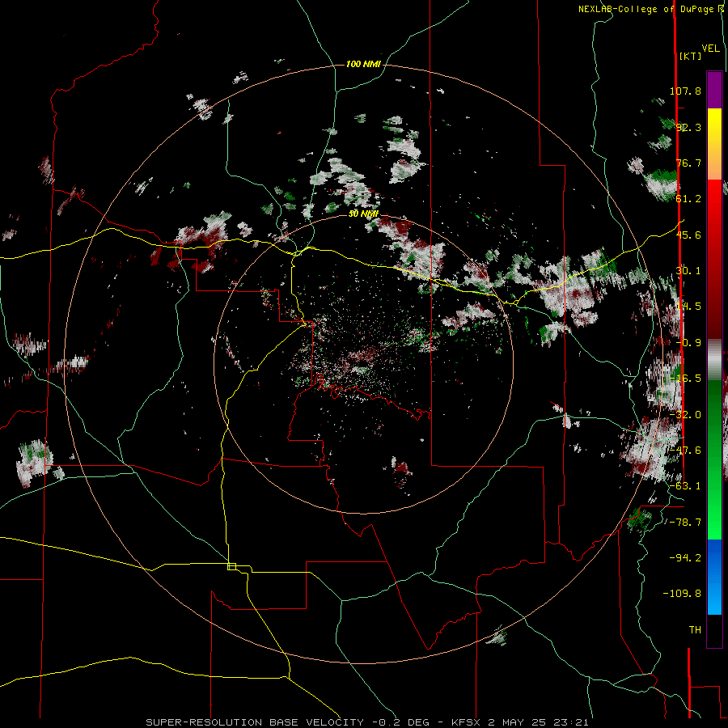Select the -0.9 velocity scale value
Viewport: 728px width, 728px height.
pos(688,343)
